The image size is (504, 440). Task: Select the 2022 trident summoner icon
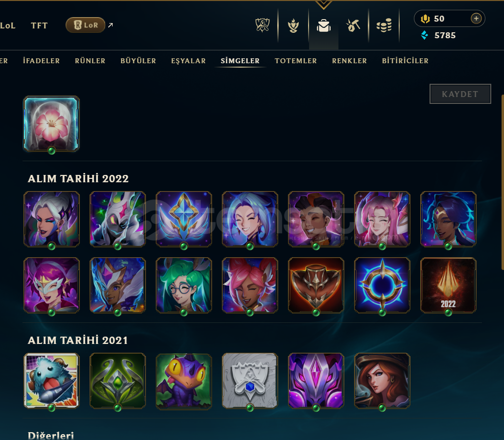point(448,285)
